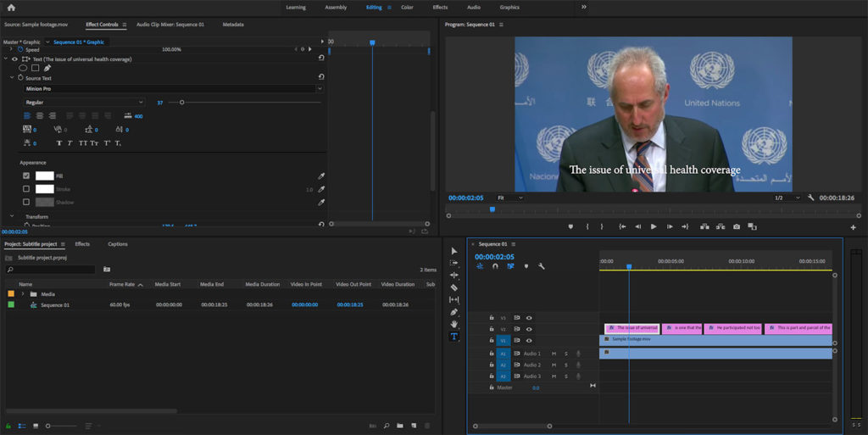The width and height of the screenshot is (868, 435).
Task: Mute the Audio 1 track
Action: pos(554,354)
